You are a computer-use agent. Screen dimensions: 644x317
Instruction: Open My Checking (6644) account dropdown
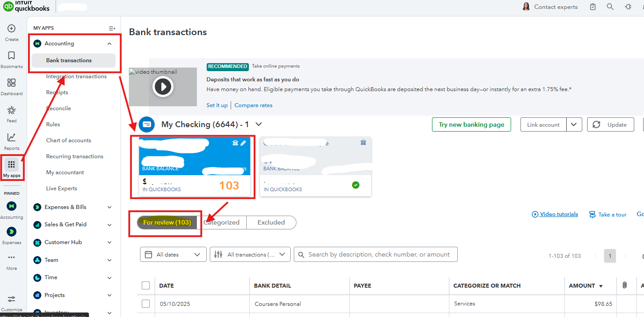click(258, 124)
